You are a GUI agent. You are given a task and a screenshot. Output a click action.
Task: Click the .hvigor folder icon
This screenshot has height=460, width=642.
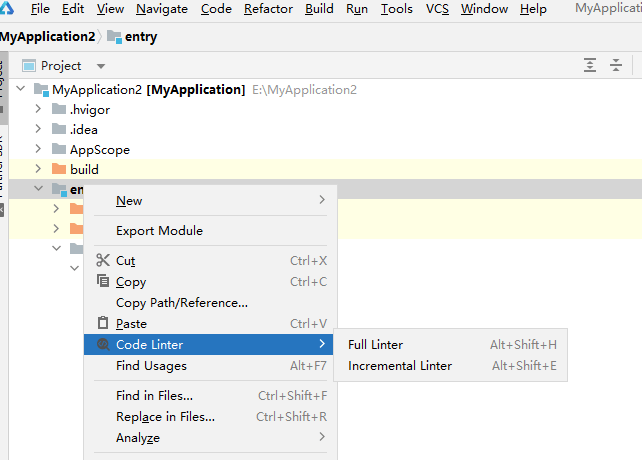(x=59, y=109)
